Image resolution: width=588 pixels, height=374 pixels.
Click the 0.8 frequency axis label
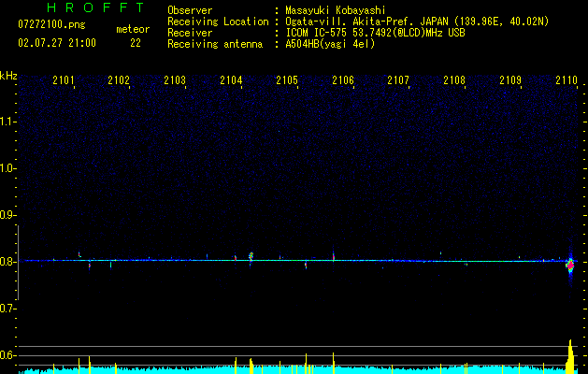7,262
